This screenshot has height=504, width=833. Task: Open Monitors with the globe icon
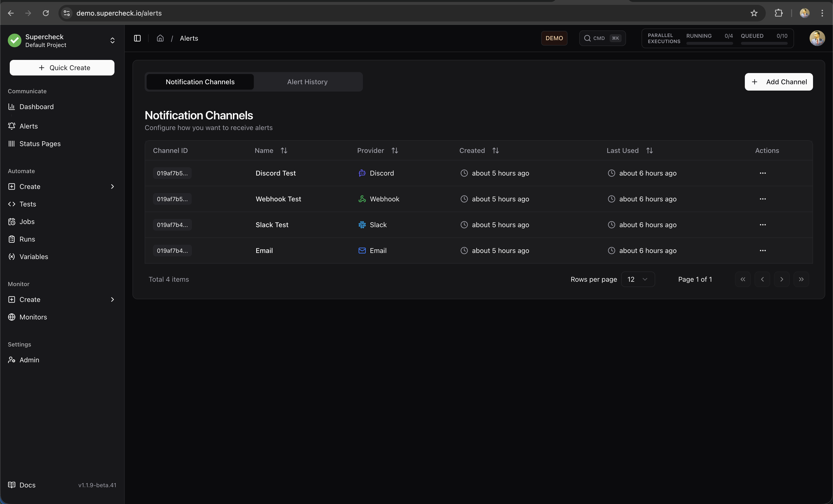[33, 317]
